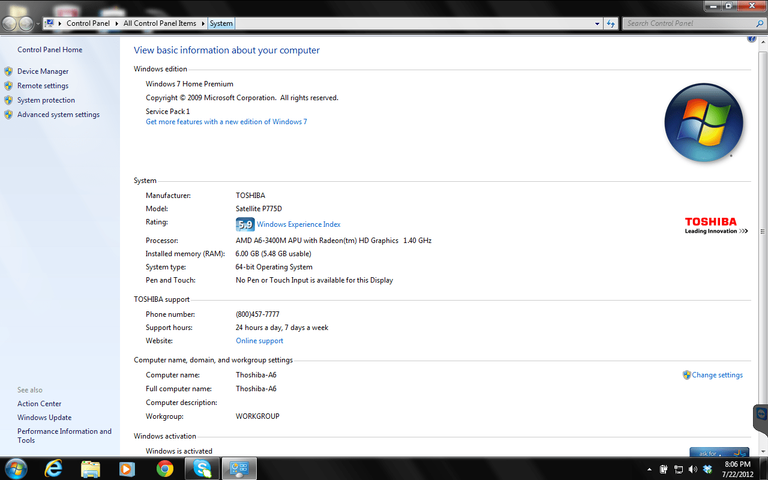The width and height of the screenshot is (768, 480).
Task: Expand the arrow after Control Panel breadcrumb
Action: tap(117, 23)
